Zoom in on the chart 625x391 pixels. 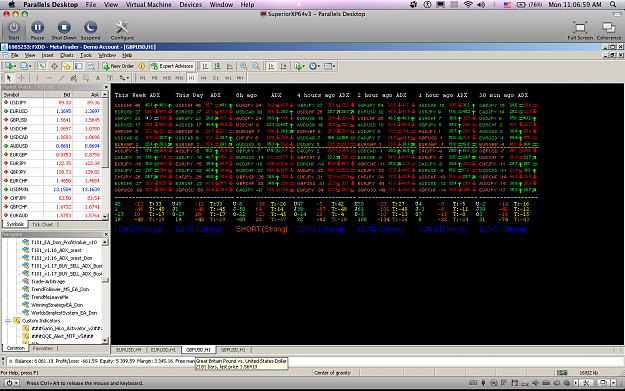click(x=244, y=66)
